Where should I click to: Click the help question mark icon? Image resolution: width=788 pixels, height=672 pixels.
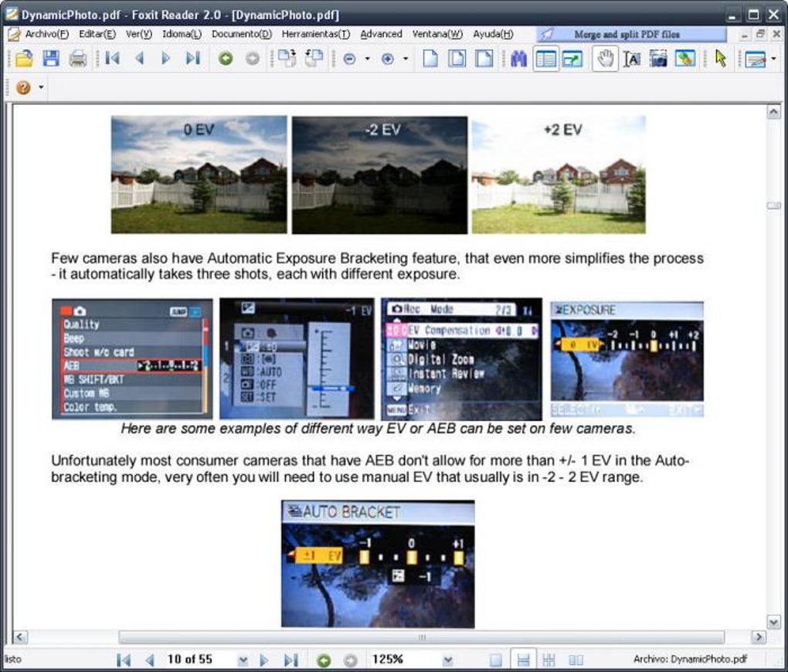[23, 87]
